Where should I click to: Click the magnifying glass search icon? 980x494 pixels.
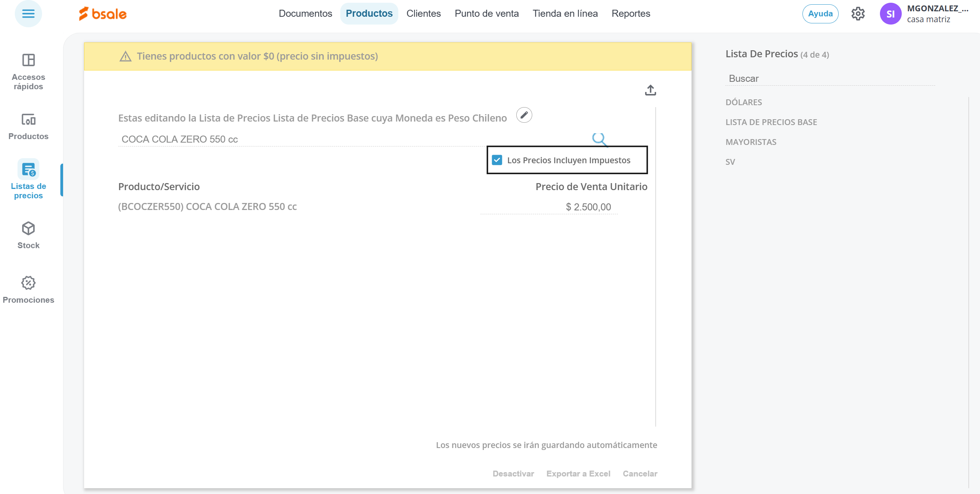[x=599, y=139]
